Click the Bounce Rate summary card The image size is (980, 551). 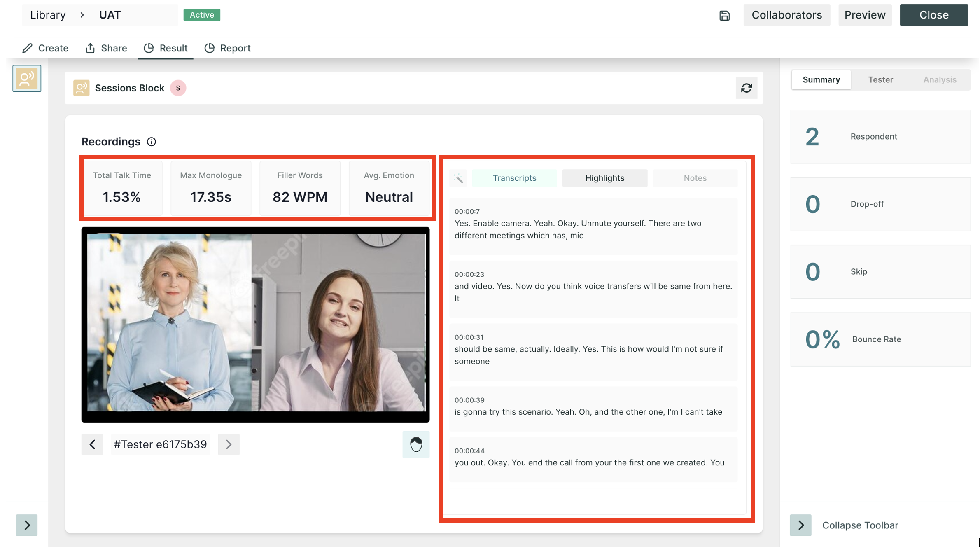pos(881,340)
